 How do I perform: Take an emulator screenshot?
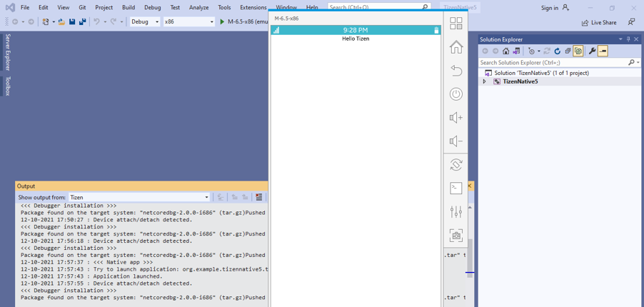[456, 235]
